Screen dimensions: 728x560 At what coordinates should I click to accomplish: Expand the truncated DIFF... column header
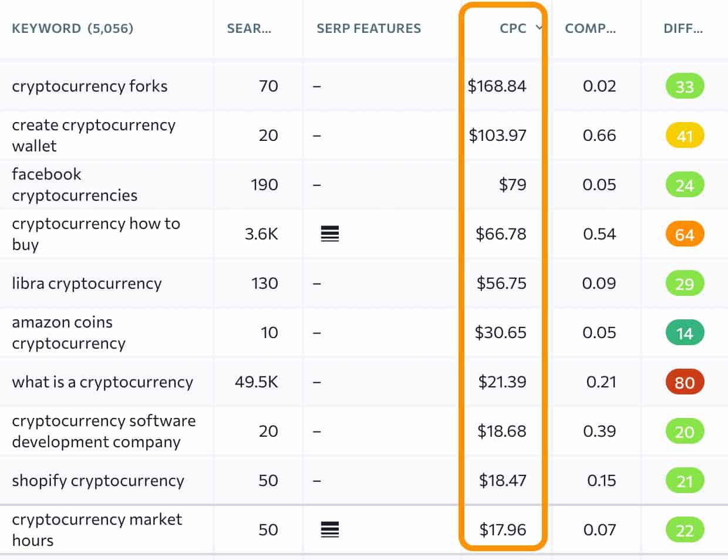click(682, 28)
